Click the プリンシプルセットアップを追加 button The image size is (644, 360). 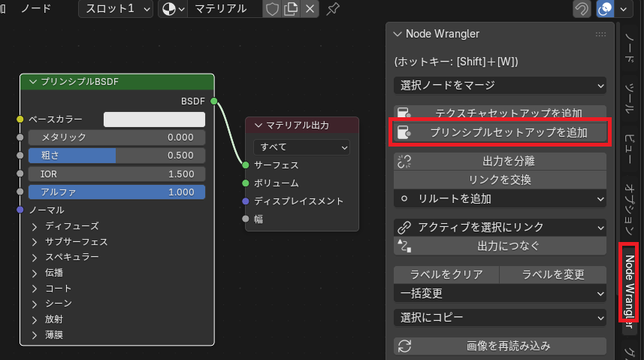pyautogui.click(x=500, y=133)
